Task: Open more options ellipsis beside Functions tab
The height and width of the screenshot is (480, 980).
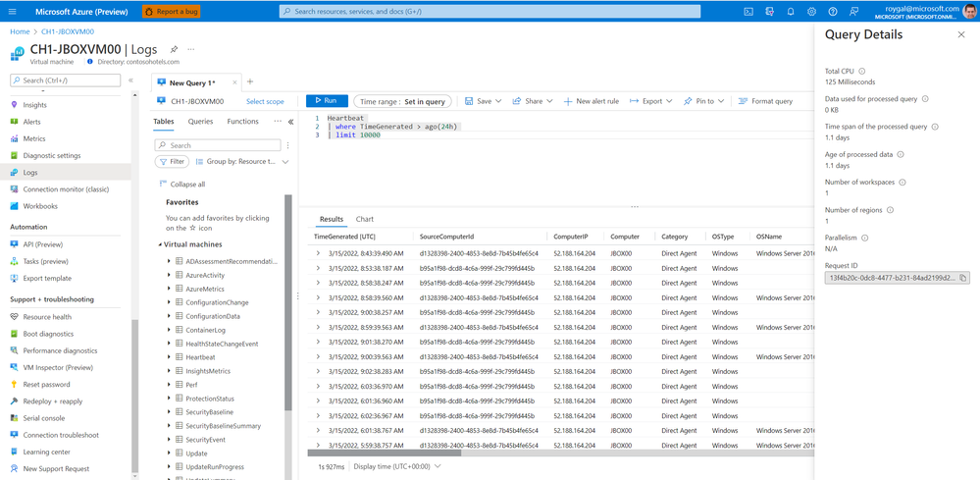Action: point(278,122)
